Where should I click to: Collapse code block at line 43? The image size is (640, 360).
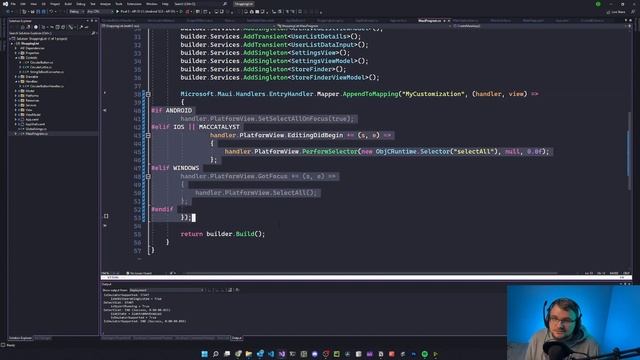point(148,135)
